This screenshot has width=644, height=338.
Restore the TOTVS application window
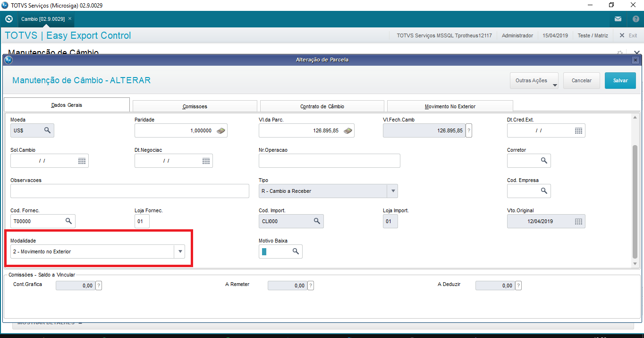tap(611, 5)
